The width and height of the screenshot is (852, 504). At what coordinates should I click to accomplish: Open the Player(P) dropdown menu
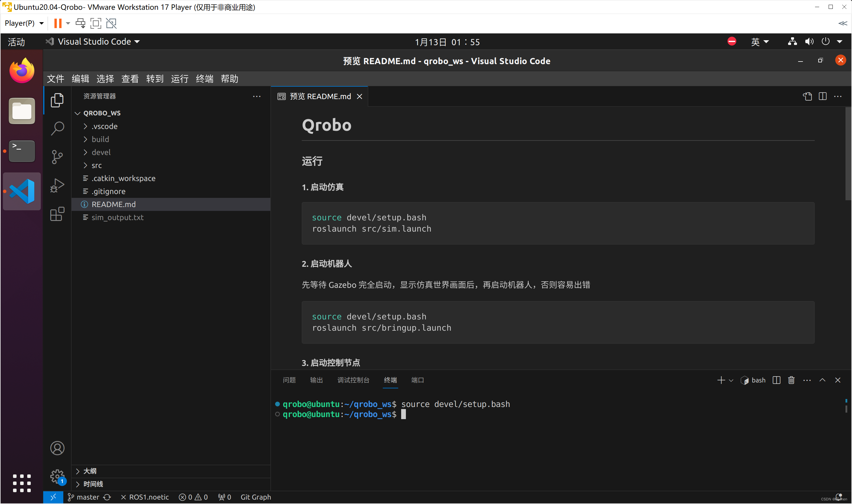24,23
